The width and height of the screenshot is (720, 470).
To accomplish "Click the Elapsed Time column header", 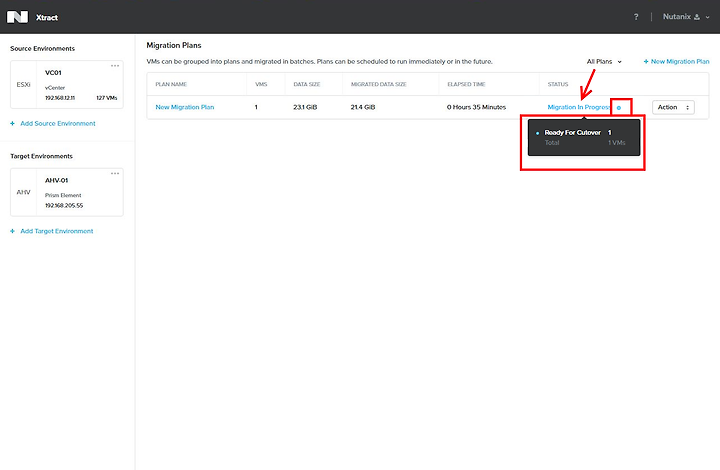I will (x=466, y=84).
